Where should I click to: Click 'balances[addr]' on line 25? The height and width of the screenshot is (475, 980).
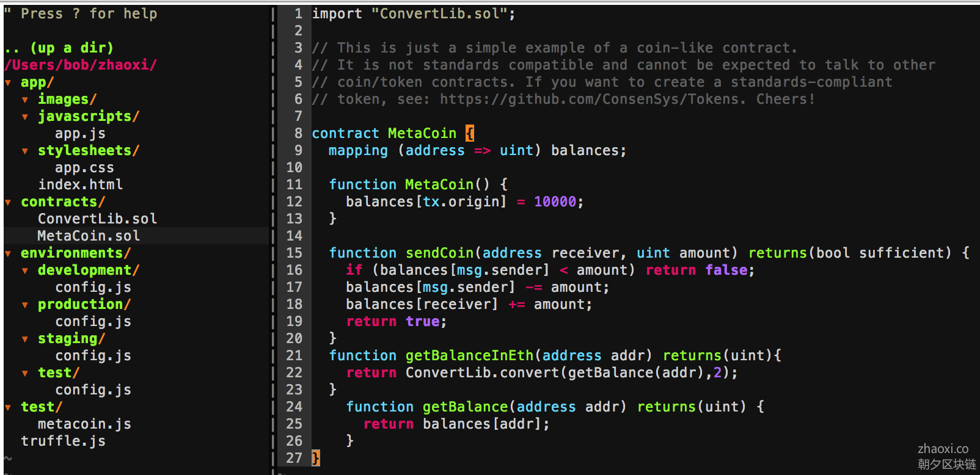482,424
